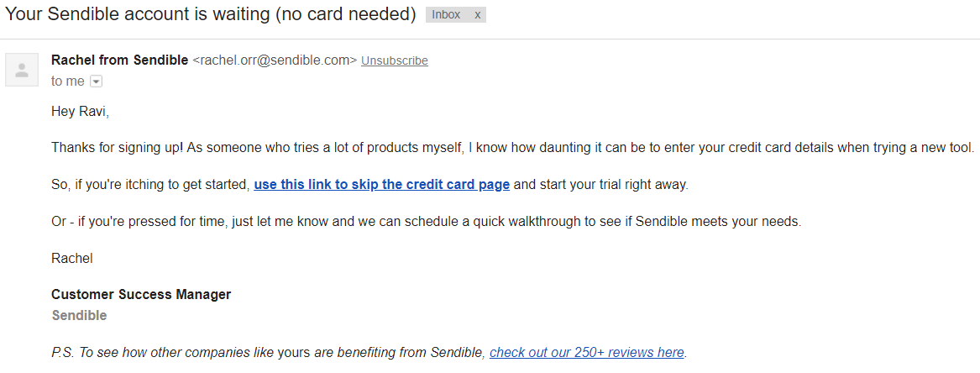Screen dimensions: 980x373
Task: Click the sender's profile avatar icon
Action: coord(22,70)
